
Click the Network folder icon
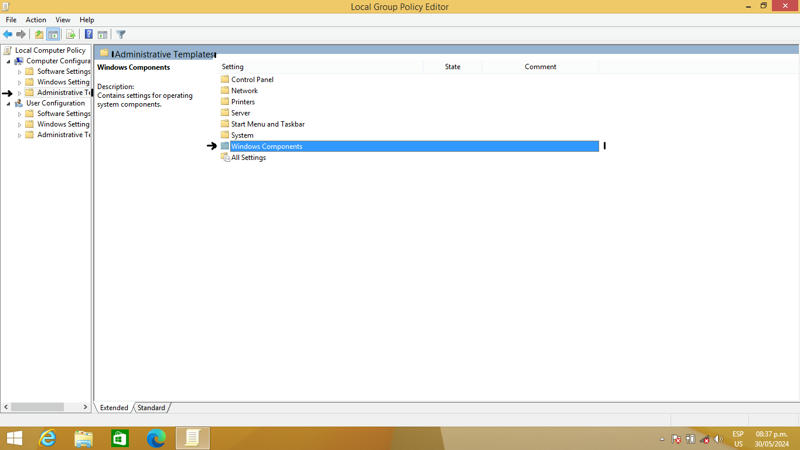click(x=225, y=90)
